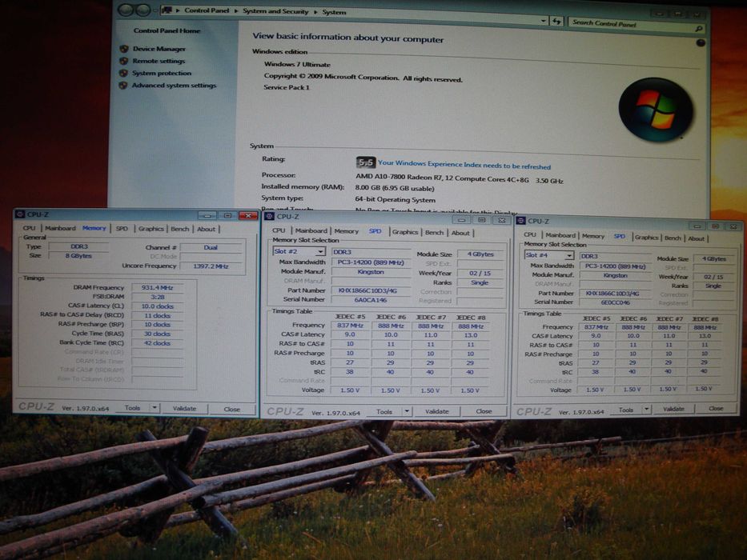The width and height of the screenshot is (747, 560).
Task: Click Validate button in right CPU-Z window
Action: (x=673, y=409)
